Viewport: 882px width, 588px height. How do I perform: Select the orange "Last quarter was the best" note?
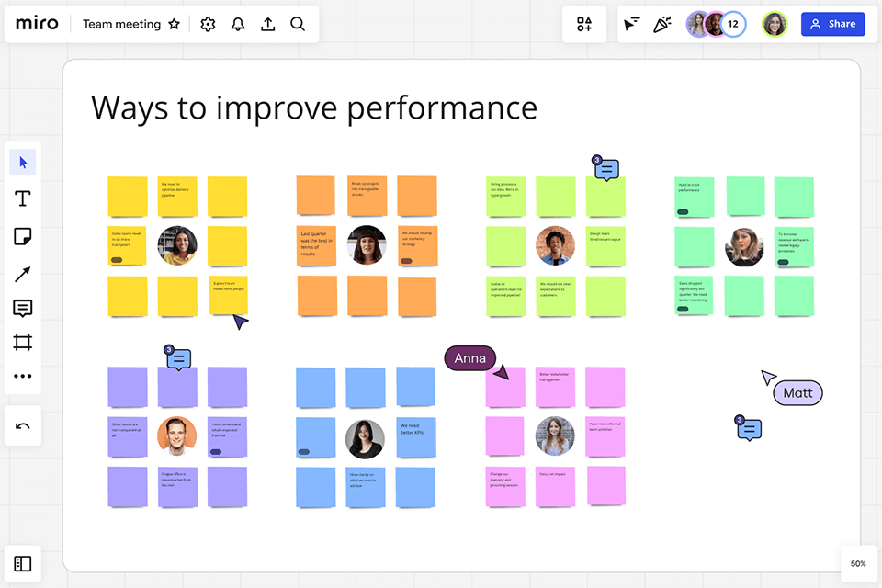pyautogui.click(x=316, y=246)
